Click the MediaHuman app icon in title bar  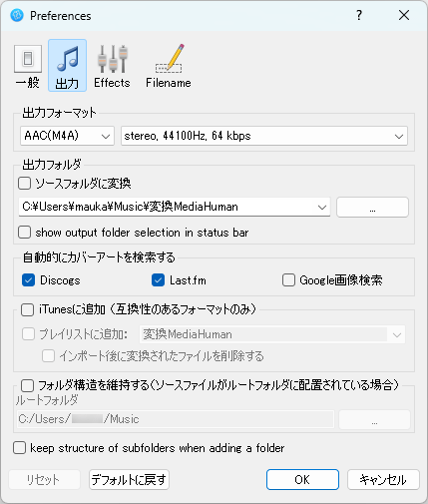17,15
